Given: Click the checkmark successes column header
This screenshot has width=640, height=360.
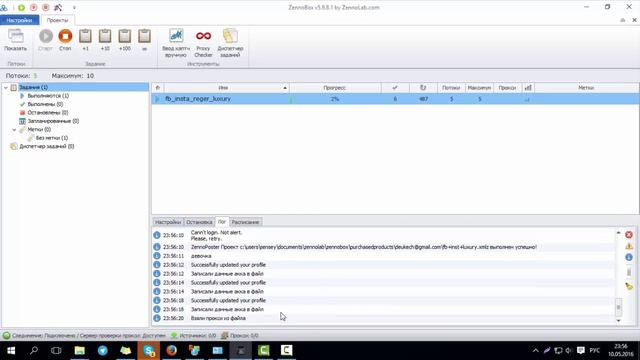Looking at the screenshot, I should tap(395, 88).
